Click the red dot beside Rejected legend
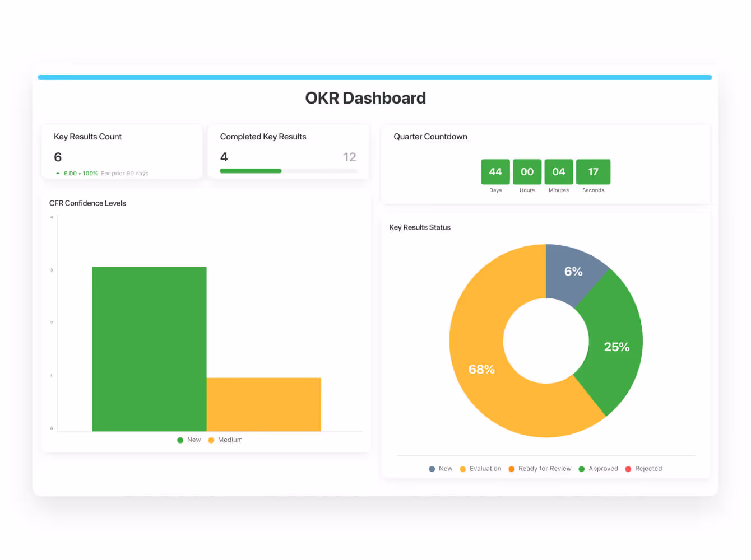This screenshot has height=560, width=751. pos(628,469)
